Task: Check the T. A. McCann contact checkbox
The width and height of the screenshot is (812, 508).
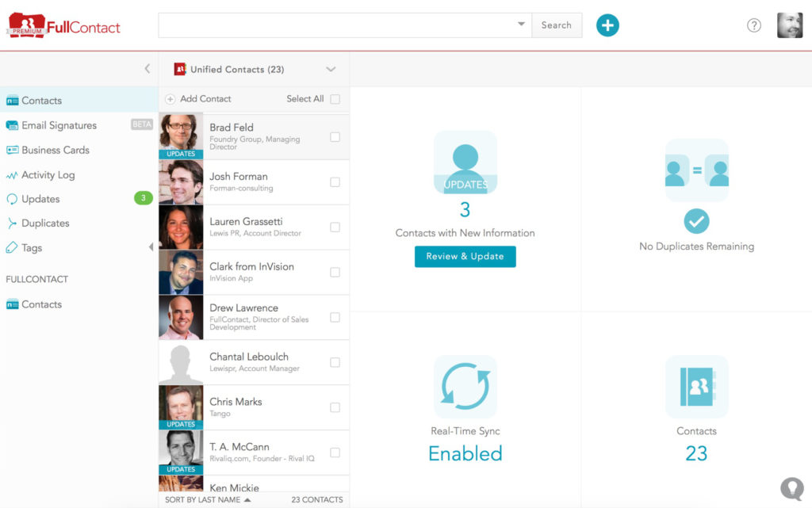Action: [335, 453]
